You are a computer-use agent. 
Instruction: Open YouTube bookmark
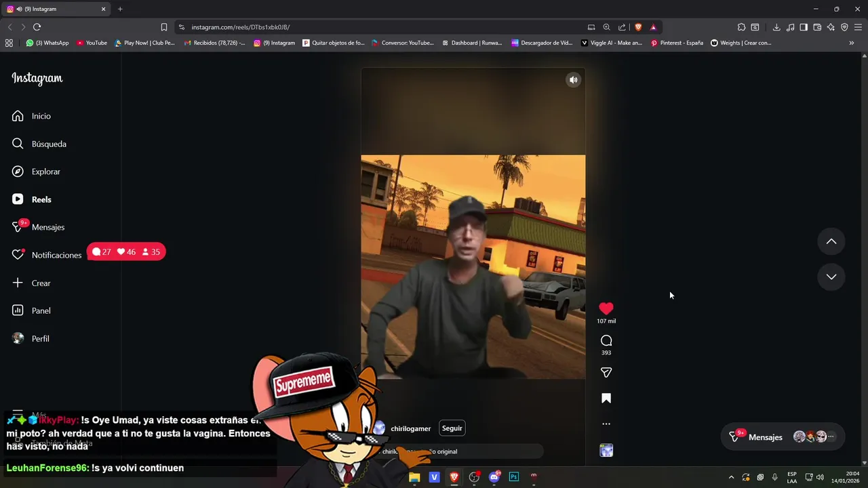click(x=92, y=43)
